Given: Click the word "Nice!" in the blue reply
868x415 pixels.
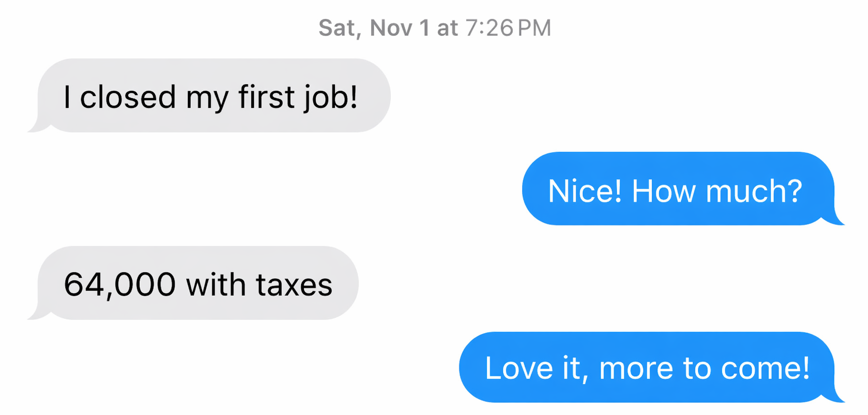Looking at the screenshot, I should (585, 191).
